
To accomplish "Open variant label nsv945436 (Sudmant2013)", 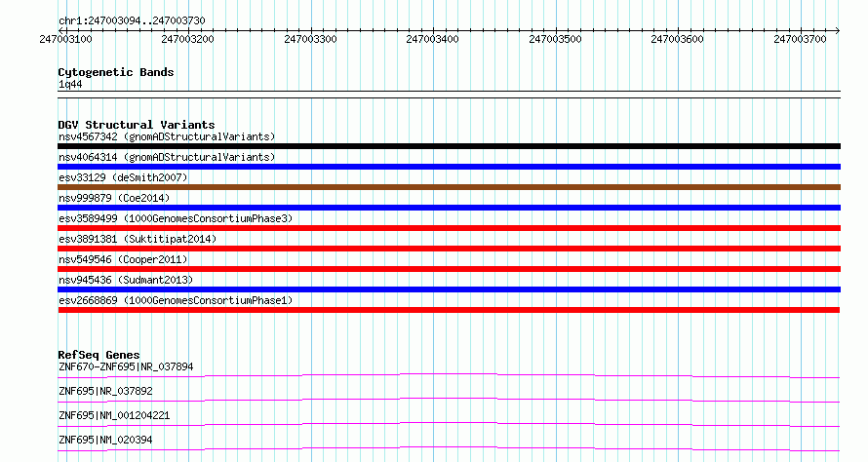I will point(126,280).
